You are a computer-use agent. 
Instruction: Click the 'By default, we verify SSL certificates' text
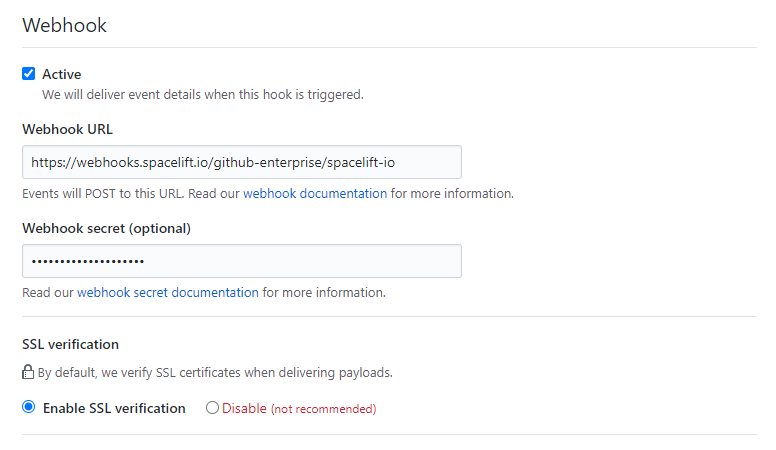click(215, 373)
